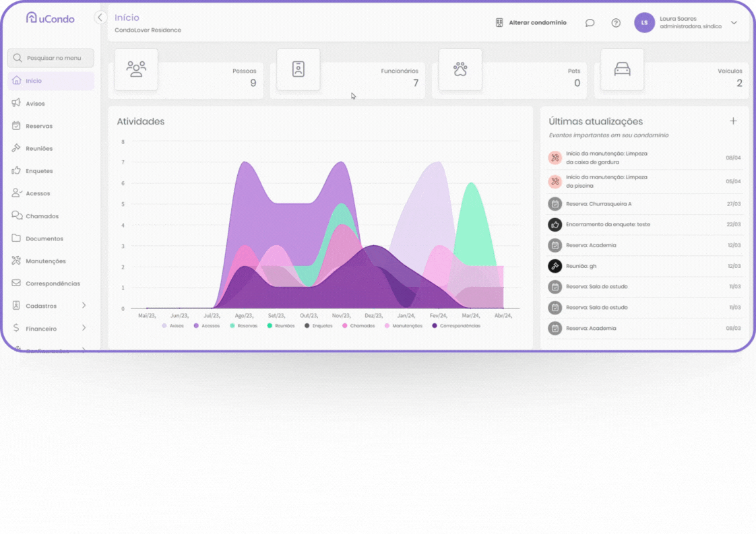This screenshot has width=756, height=534.
Task: Click the CondoLover Residence subtitle
Action: click(x=148, y=30)
